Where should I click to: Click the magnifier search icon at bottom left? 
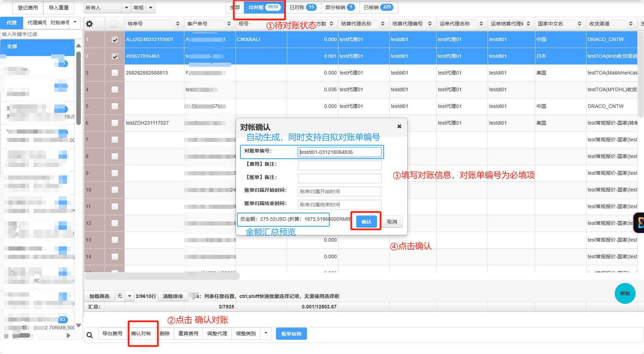(90, 335)
